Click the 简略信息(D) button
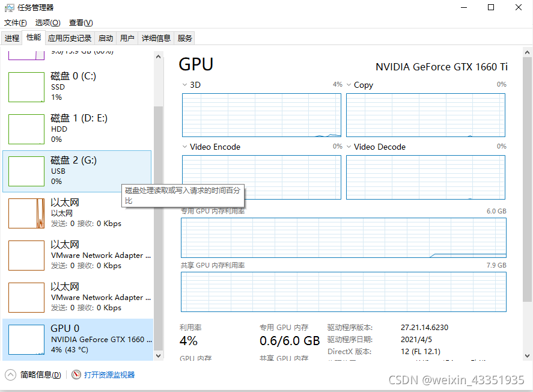 point(40,375)
